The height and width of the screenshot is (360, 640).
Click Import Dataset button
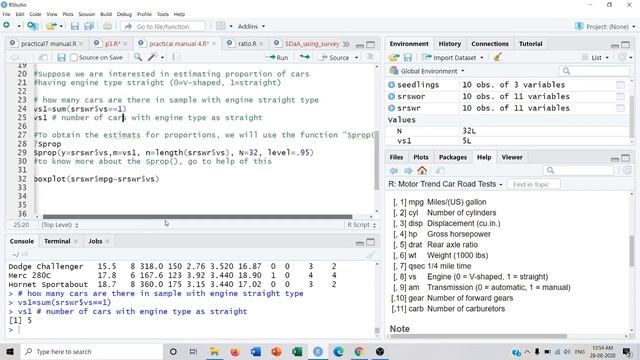[449, 58]
